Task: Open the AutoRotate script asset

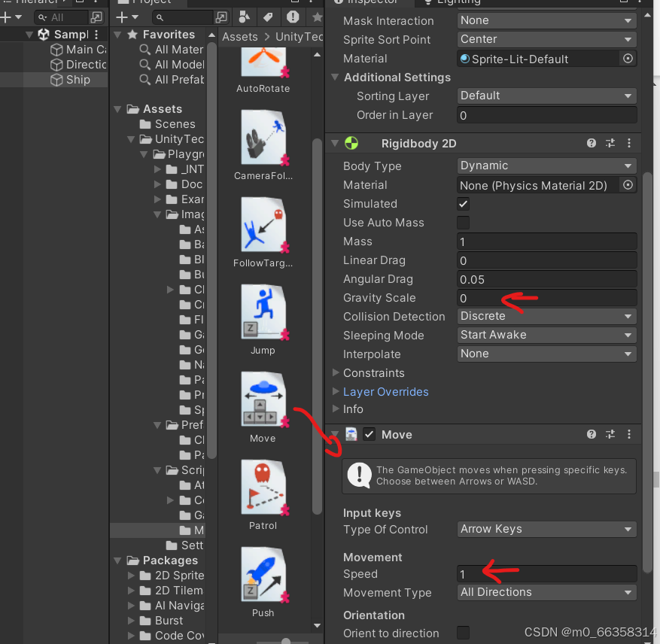Action: tap(264, 62)
